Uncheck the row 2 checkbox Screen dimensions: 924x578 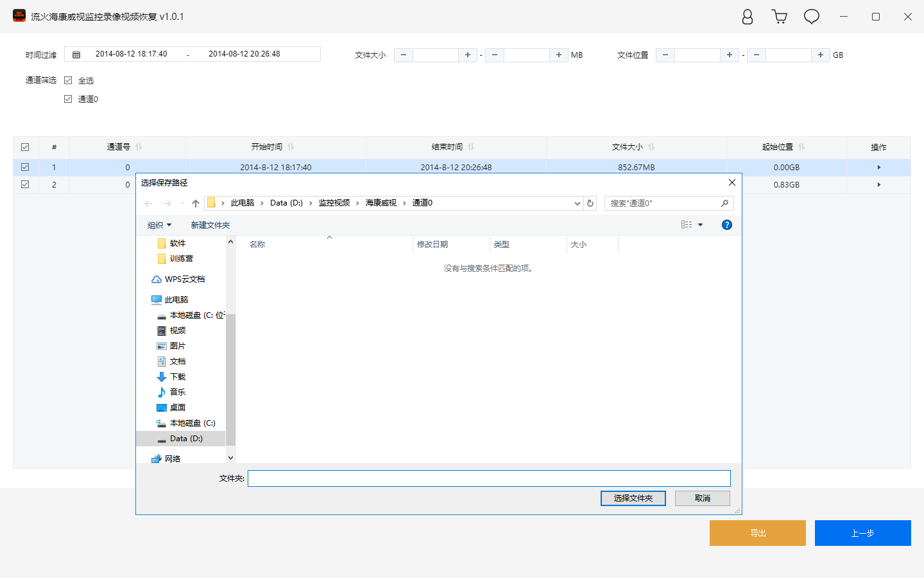pos(25,184)
